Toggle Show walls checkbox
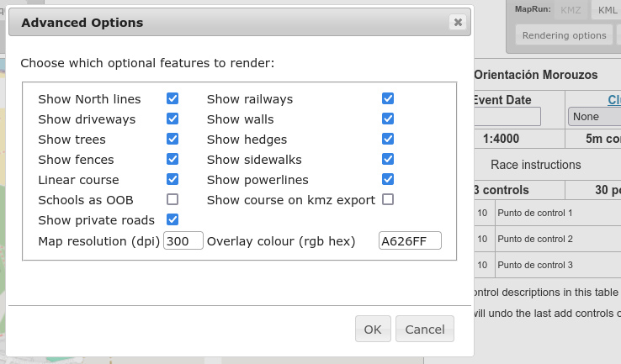Image resolution: width=621 pixels, height=364 pixels. coord(388,119)
